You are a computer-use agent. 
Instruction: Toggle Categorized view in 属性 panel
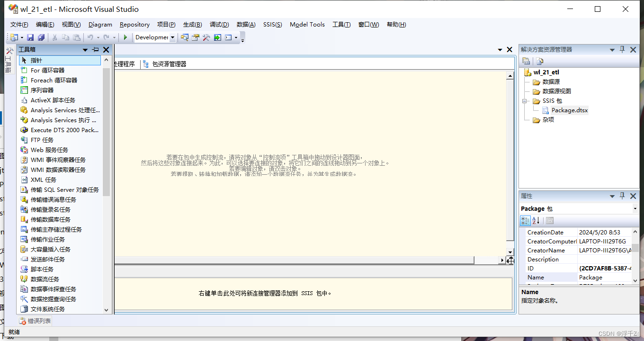pyautogui.click(x=526, y=221)
